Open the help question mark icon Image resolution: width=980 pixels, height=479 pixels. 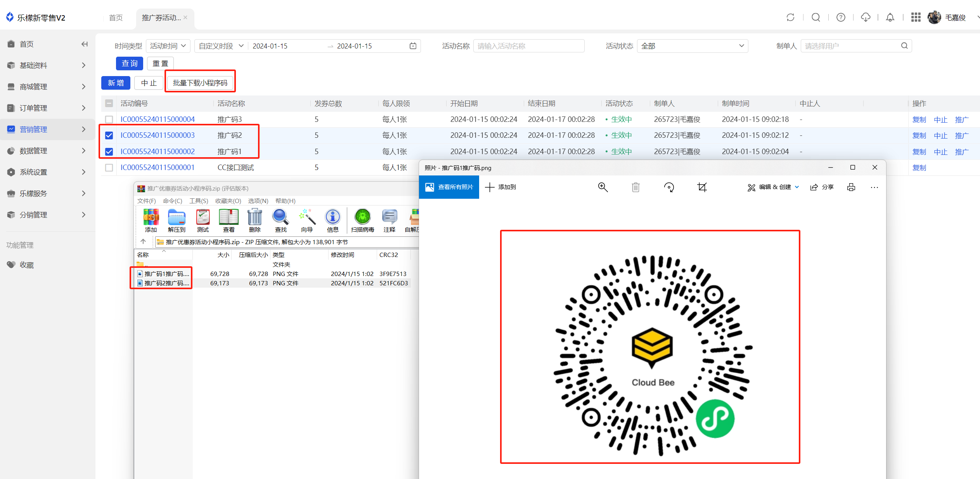[x=841, y=17]
